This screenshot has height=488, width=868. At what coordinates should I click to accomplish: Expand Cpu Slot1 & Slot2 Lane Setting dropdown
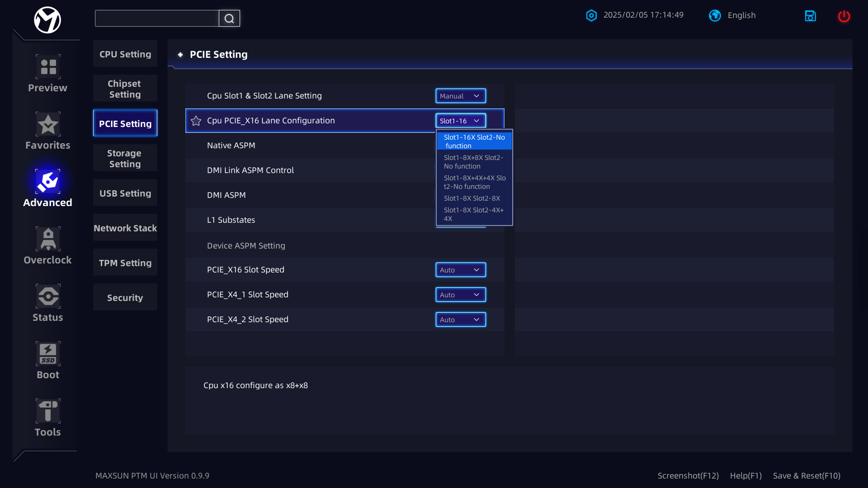(x=460, y=96)
